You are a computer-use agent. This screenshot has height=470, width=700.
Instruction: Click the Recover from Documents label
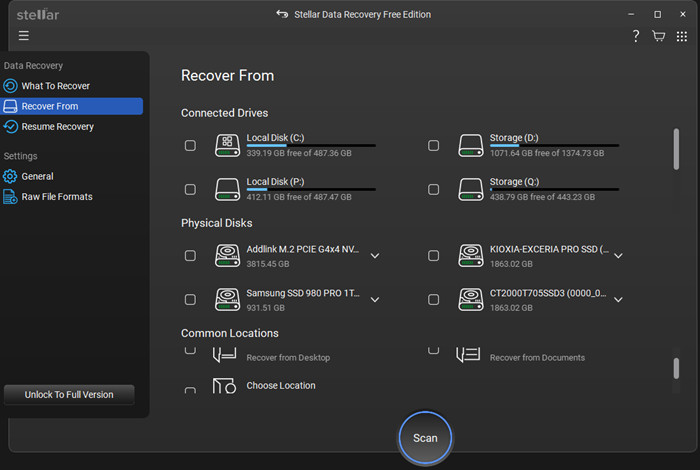pos(537,358)
